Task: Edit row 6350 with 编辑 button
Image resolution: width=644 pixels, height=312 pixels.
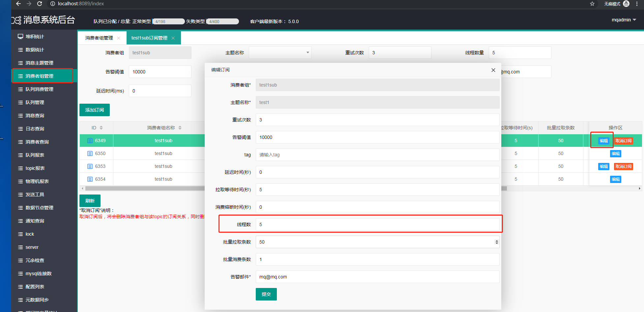Action: (x=616, y=154)
